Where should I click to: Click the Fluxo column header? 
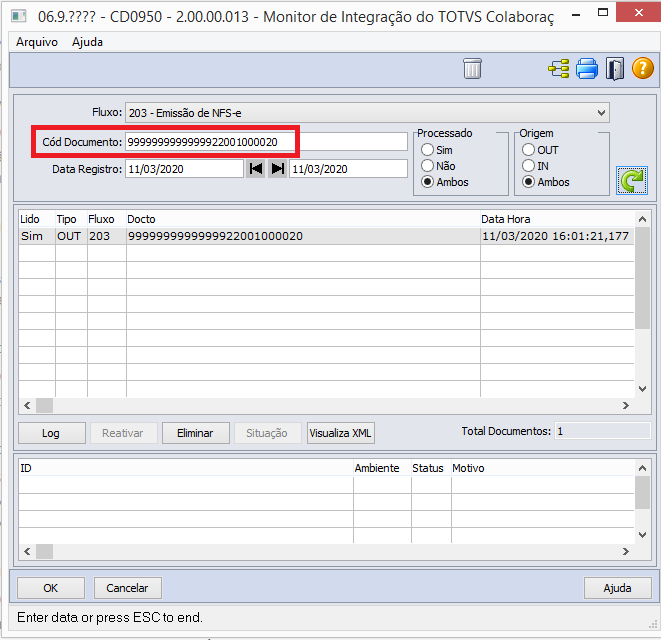click(107, 219)
